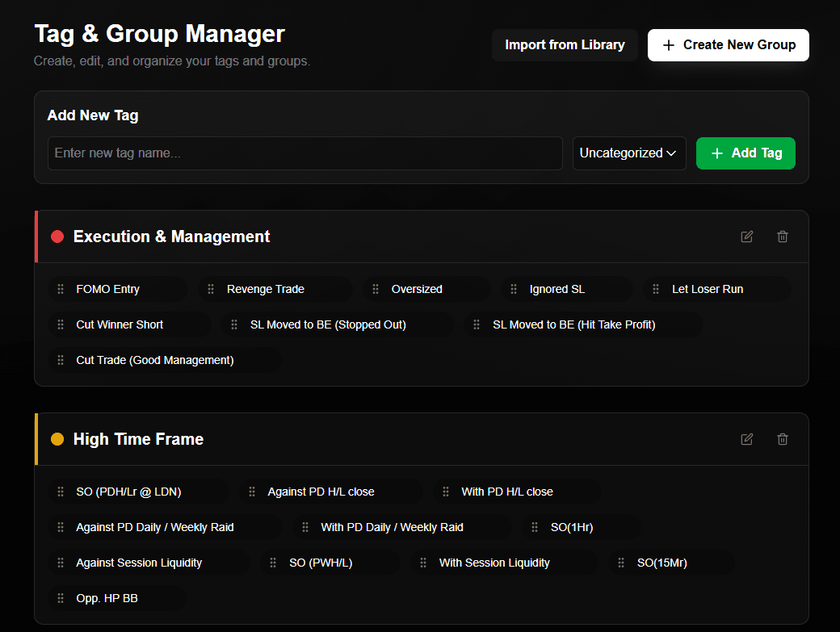Viewport: 840px width, 632px height.
Task: Select the Let Loser Run tag text
Action: [x=708, y=289]
